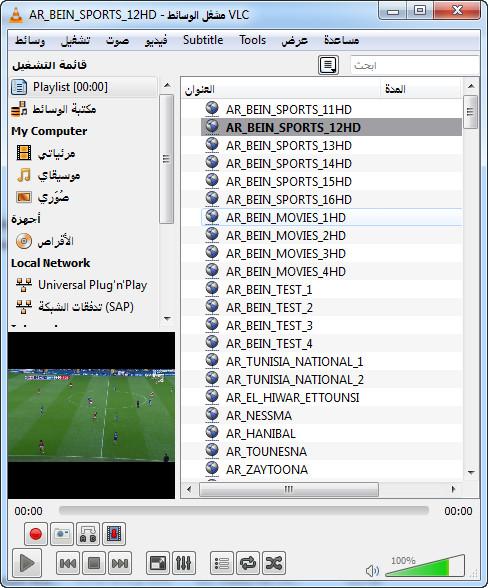
Task: Click the A-B loop button
Action: point(88,534)
